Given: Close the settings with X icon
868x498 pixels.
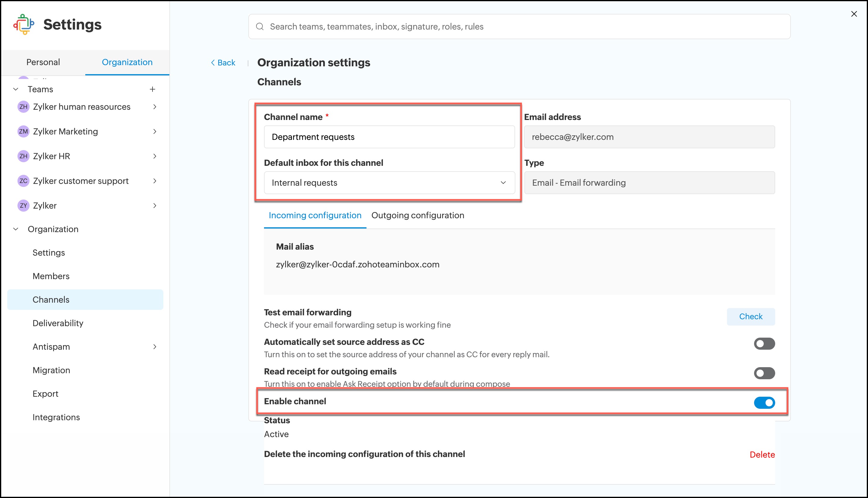Looking at the screenshot, I should point(854,14).
